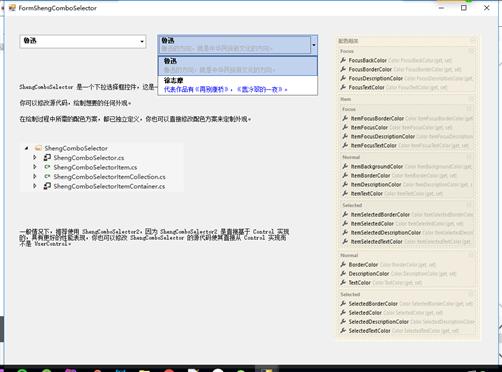
Task: Click the FocusBackColor property wrench icon
Action: coord(343,60)
